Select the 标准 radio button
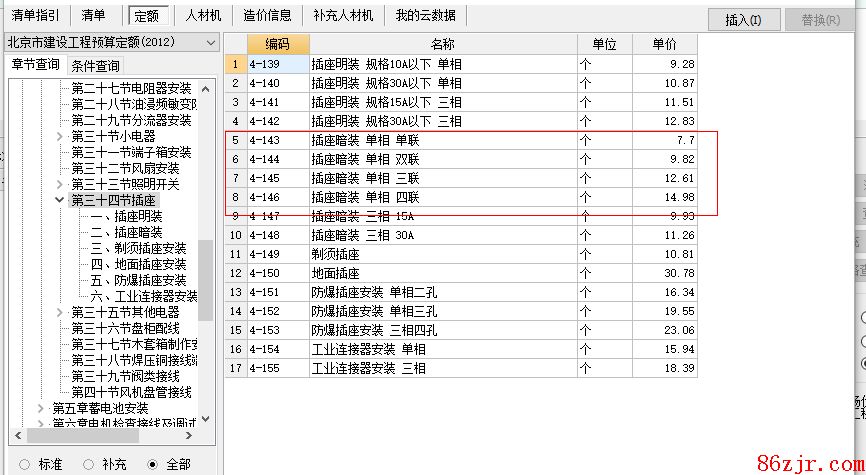 point(26,464)
